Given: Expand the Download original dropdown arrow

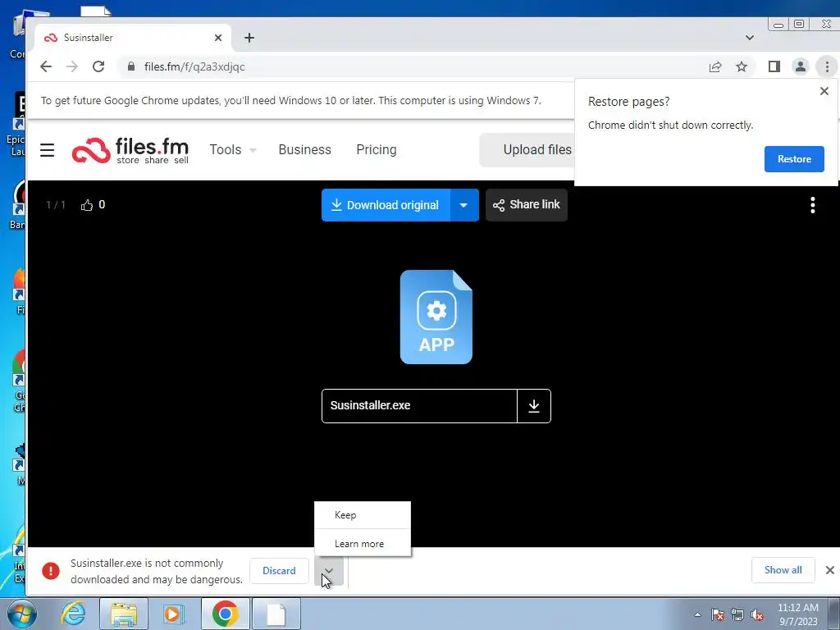Looking at the screenshot, I should tap(464, 205).
